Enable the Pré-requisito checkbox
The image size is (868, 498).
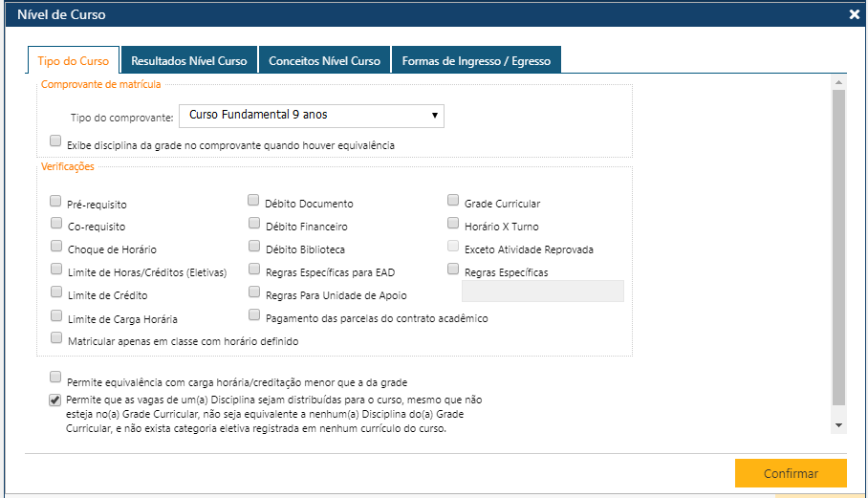(x=56, y=202)
